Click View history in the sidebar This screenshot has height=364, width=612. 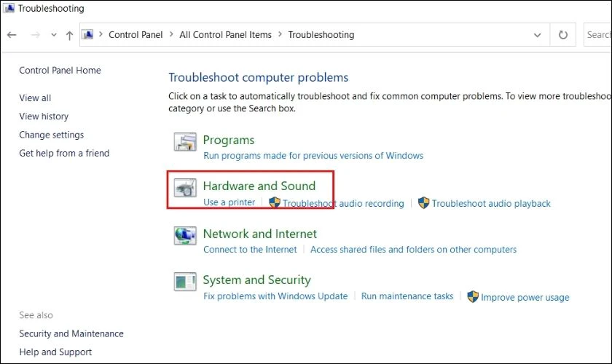[44, 116]
